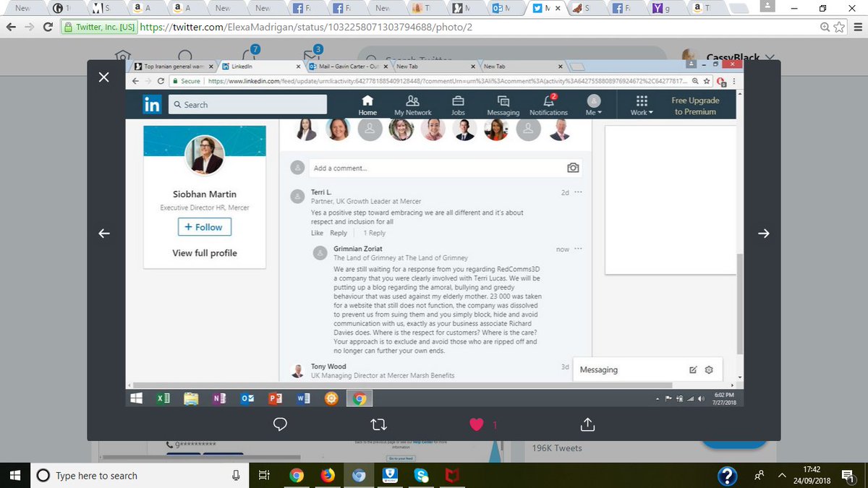Viewport: 868px width, 488px height.
Task: Reply to the tweet via speech bubble
Action: 281,424
